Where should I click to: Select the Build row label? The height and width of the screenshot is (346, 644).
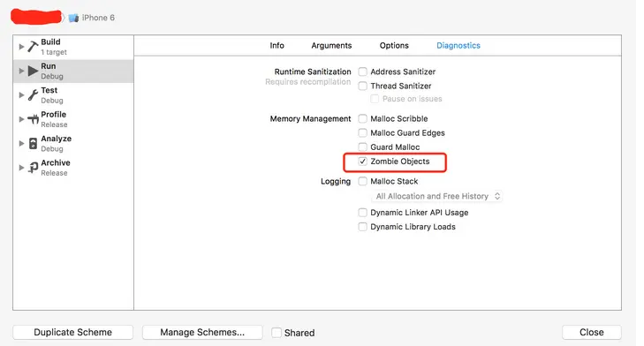coord(50,41)
